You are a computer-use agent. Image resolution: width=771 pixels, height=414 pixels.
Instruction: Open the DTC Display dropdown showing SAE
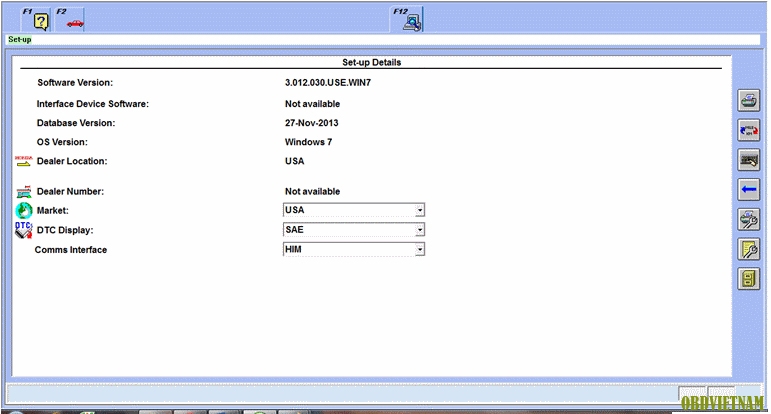click(420, 229)
